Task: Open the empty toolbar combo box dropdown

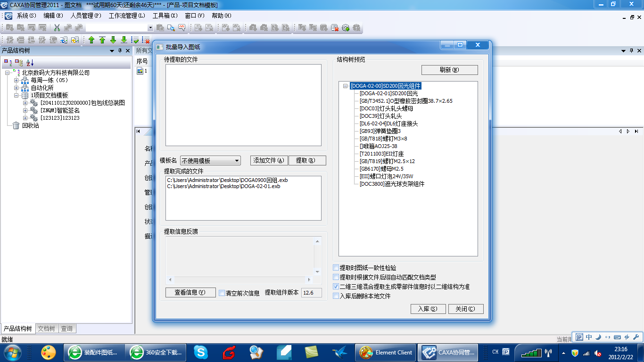Action: (150, 28)
